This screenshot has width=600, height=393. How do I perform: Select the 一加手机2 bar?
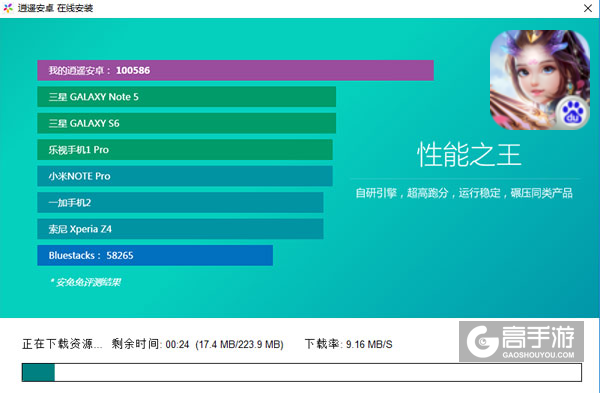point(180,202)
